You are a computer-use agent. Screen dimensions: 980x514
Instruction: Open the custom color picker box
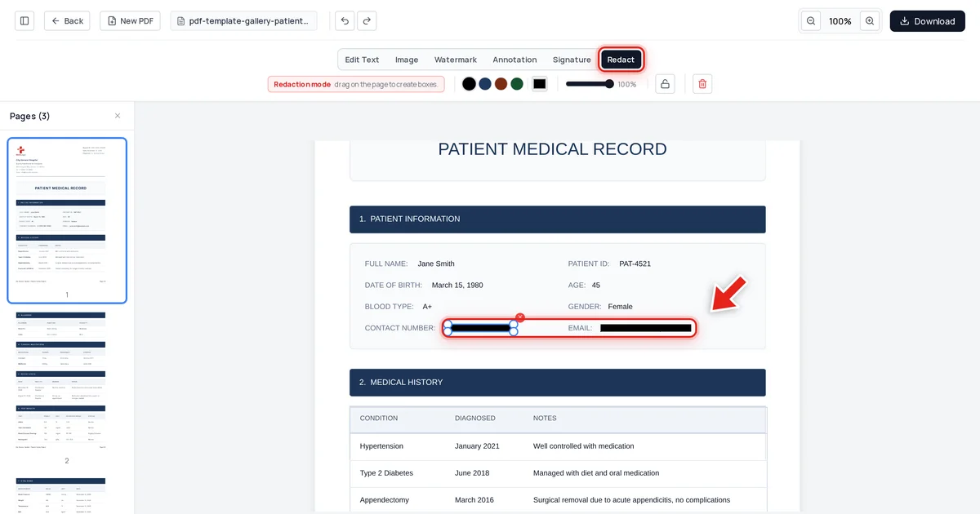tap(540, 84)
